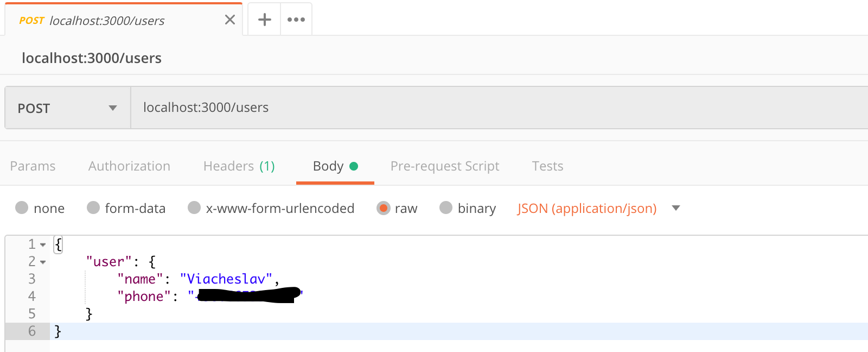
Task: Switch to the Params tab
Action: point(33,166)
